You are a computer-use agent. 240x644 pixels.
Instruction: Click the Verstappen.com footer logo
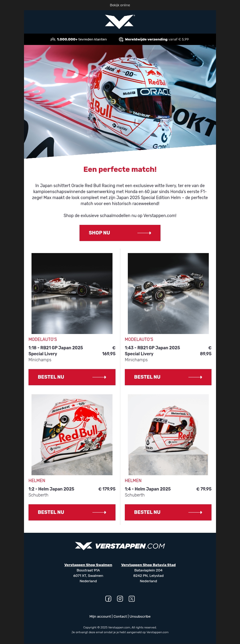click(120, 546)
